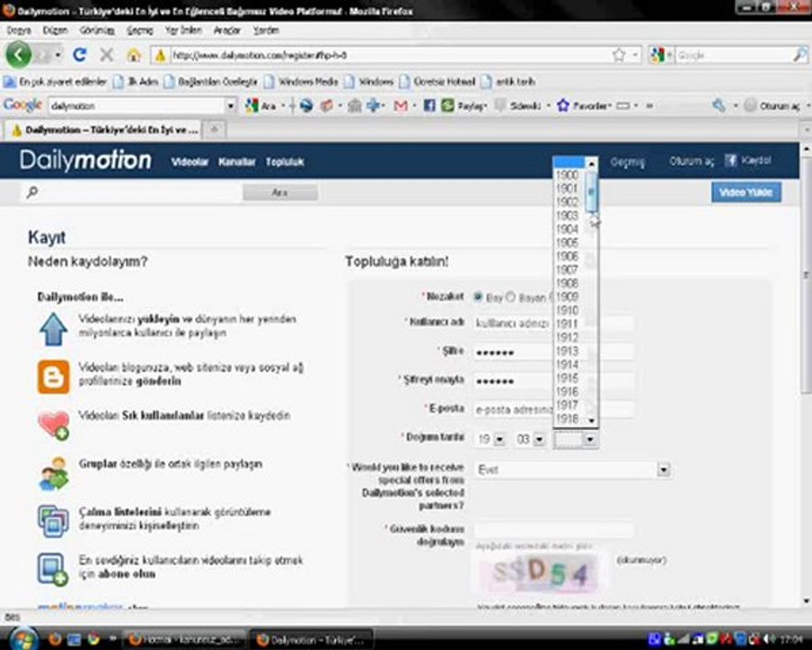Viewport: 812px width, 650px height.
Task: Expand the Google toolbar overflow chevron
Action: pos(649,106)
